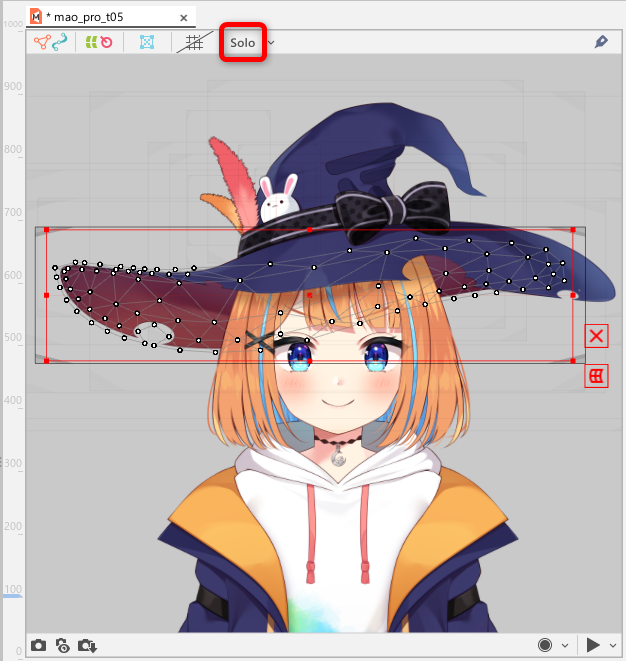The height and width of the screenshot is (661, 626).
Task: Close the mao_pro_t05 tab
Action: 183,17
